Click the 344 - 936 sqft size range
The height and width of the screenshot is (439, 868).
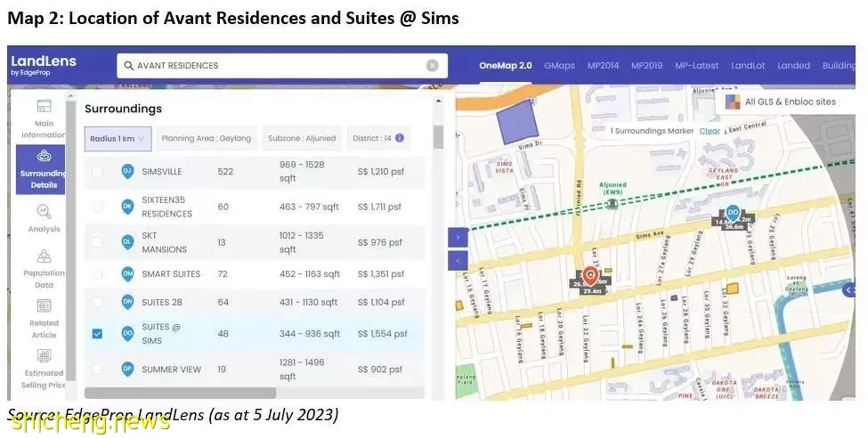(x=310, y=334)
